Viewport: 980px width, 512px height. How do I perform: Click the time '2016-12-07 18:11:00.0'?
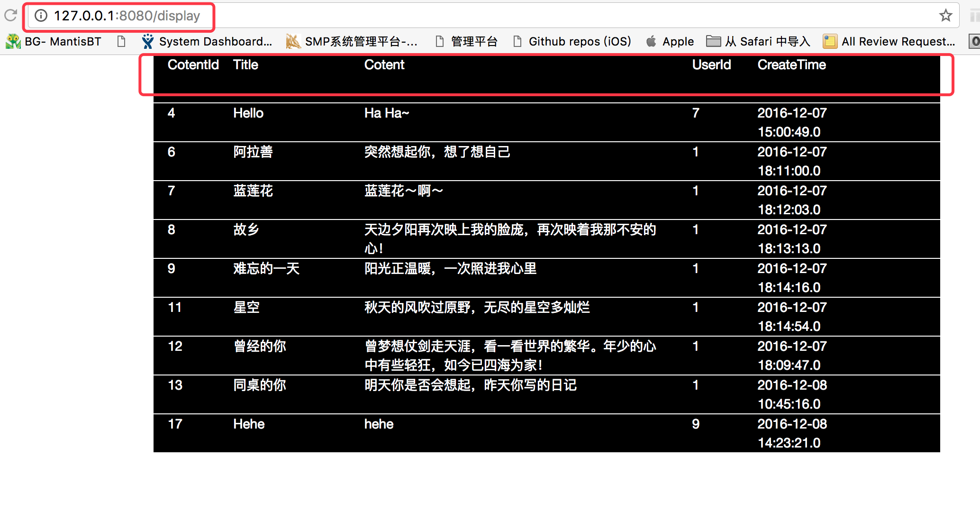tap(792, 161)
